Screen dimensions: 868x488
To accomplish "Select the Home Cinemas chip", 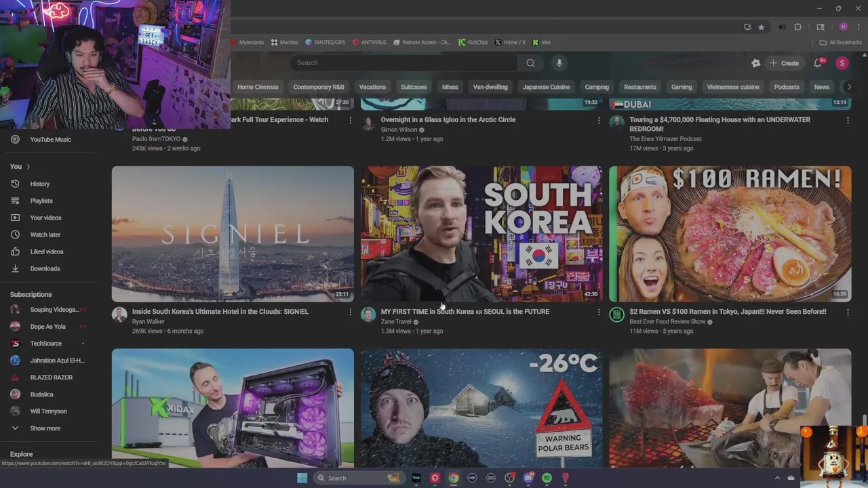I will pyautogui.click(x=258, y=87).
